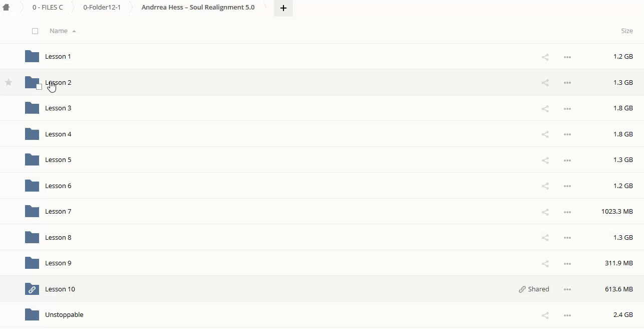Open the Lesson 4 folder
The image size is (644, 329).
click(58, 134)
